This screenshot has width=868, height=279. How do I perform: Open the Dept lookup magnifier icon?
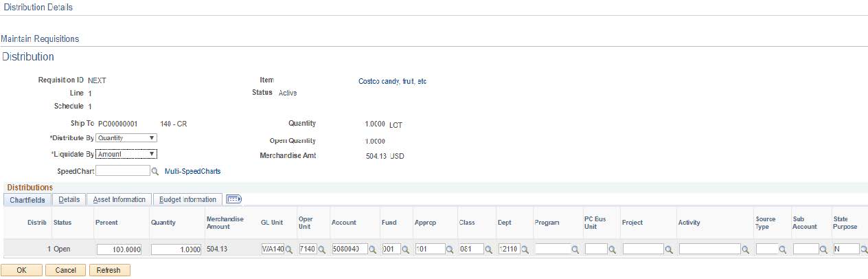coord(525,249)
